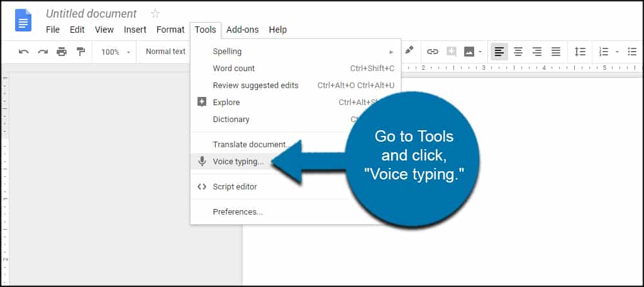The width and height of the screenshot is (644, 287).
Task: Click the Redo icon
Action: pyautogui.click(x=43, y=52)
